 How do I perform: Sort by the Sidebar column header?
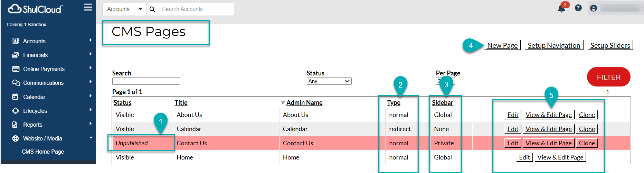443,102
